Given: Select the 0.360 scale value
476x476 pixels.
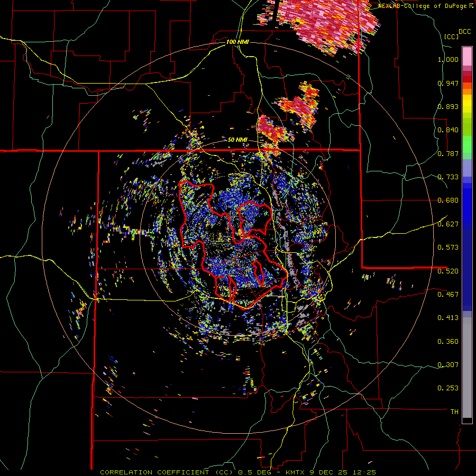Looking at the screenshot, I should [x=448, y=342].
